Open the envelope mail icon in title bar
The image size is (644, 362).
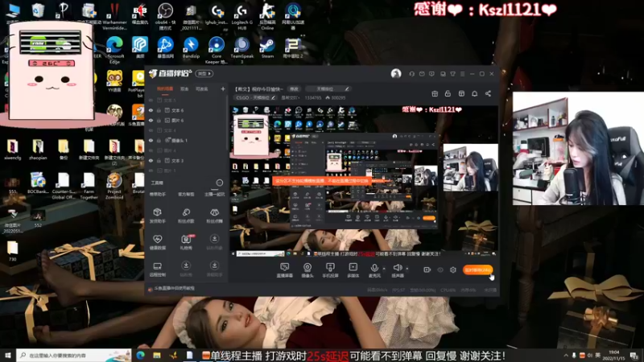[422, 74]
